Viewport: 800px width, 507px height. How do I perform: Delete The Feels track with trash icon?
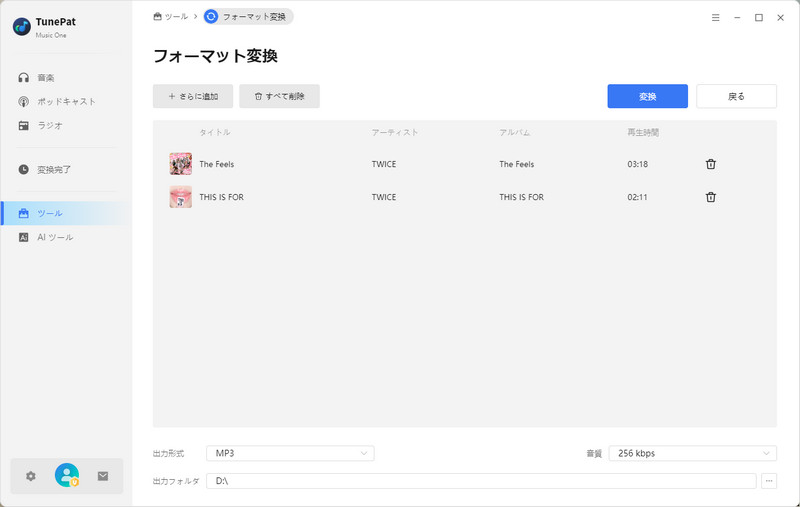710,164
